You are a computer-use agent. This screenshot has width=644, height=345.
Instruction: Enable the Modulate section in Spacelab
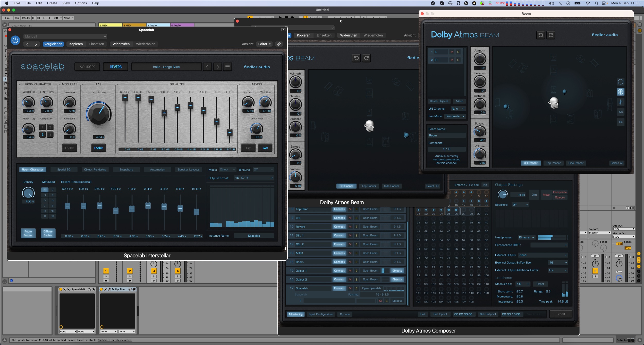coord(70,148)
